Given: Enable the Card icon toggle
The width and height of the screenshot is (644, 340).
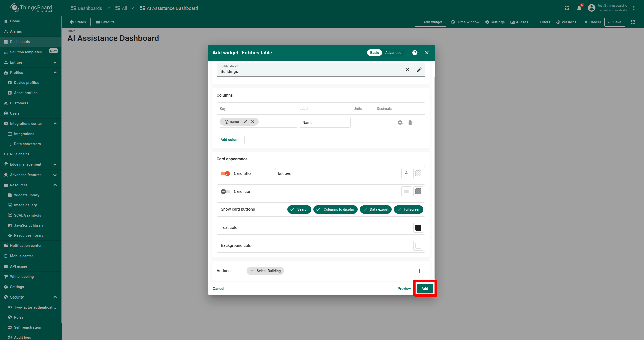Looking at the screenshot, I should [225, 192].
